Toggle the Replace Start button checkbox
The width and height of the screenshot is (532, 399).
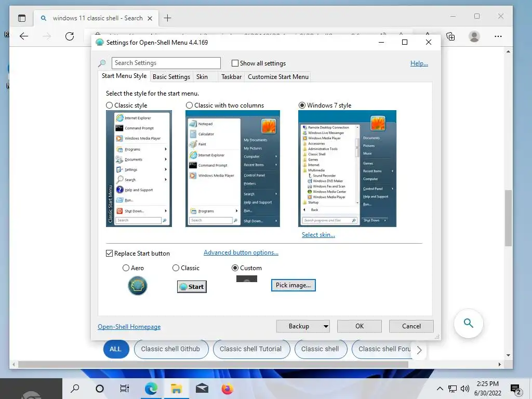click(x=109, y=254)
